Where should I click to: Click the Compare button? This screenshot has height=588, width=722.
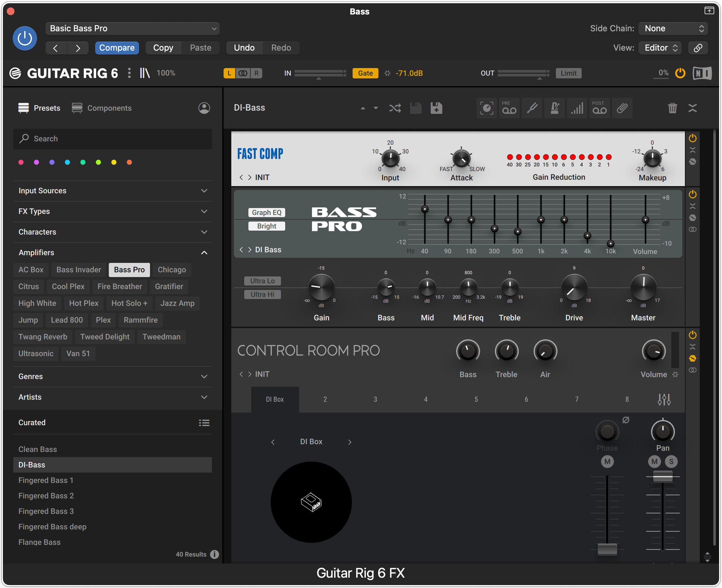[117, 48]
